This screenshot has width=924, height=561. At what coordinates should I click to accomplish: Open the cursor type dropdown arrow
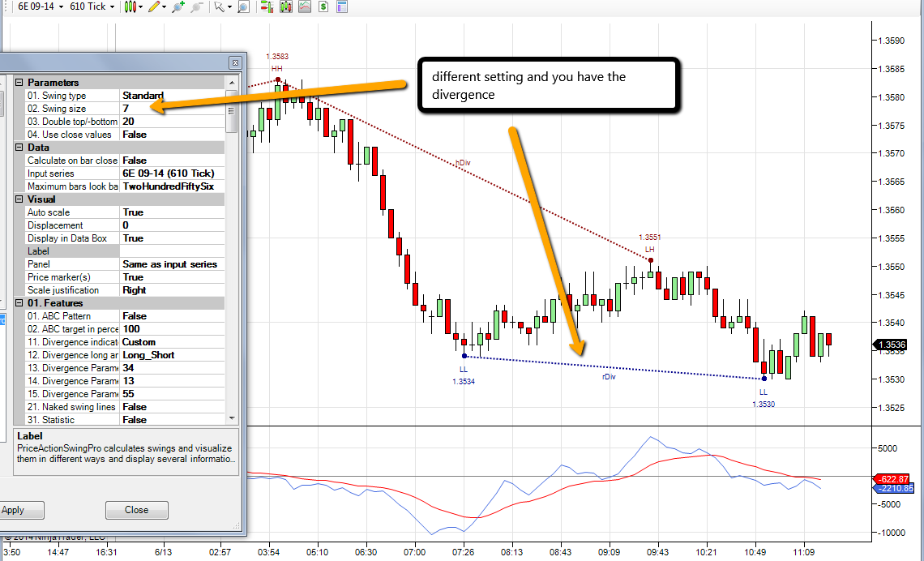229,7
